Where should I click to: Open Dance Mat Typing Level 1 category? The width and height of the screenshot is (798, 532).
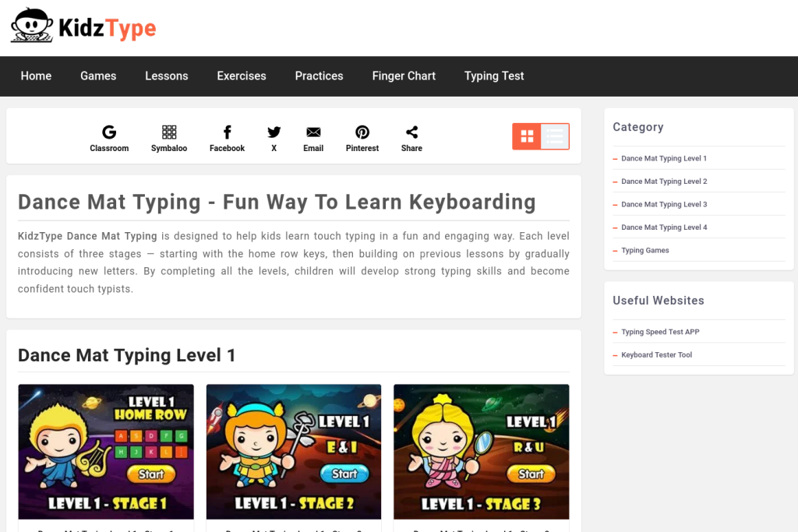[664, 158]
